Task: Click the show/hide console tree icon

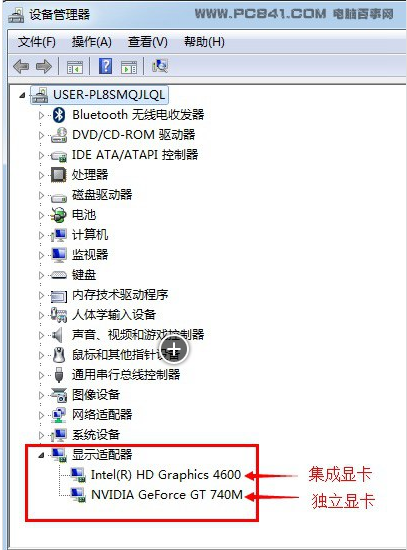Action: pos(75,67)
